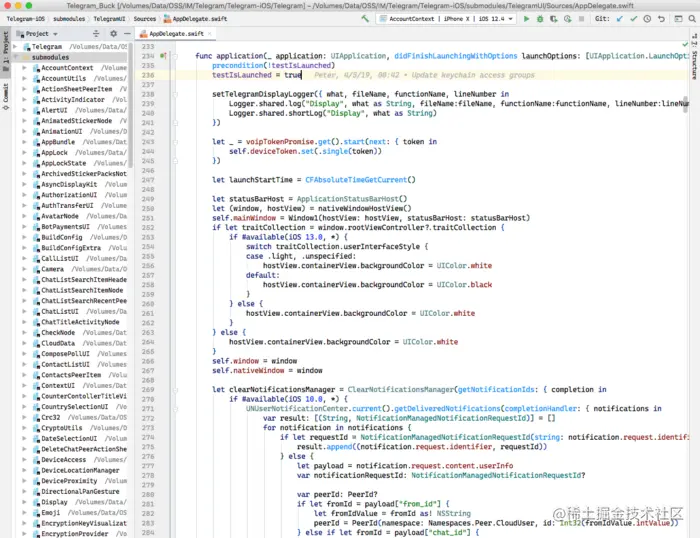Select ActivityIndicator in the project tree
700x538 pixels.
point(73,100)
